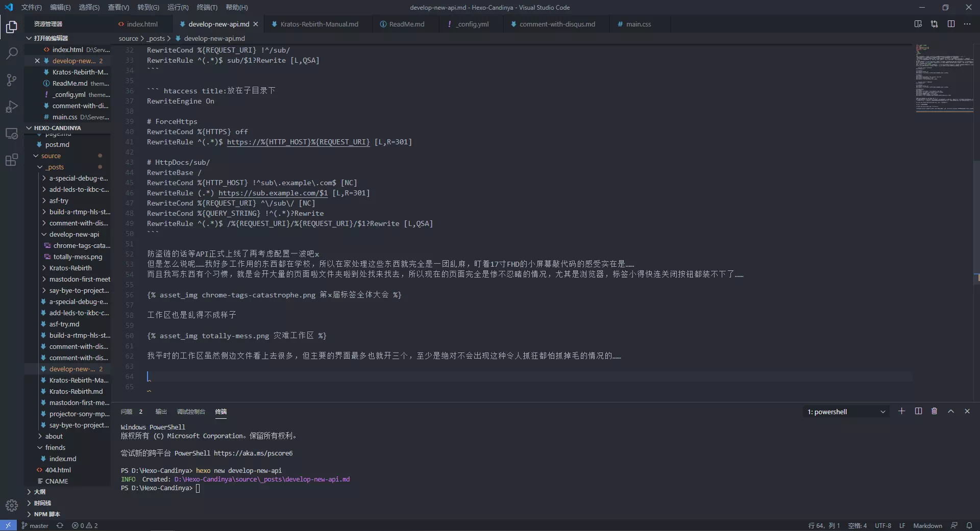This screenshot has height=531, width=980.
Task: Close the develop-new-api.md editor tab
Action: (x=256, y=24)
